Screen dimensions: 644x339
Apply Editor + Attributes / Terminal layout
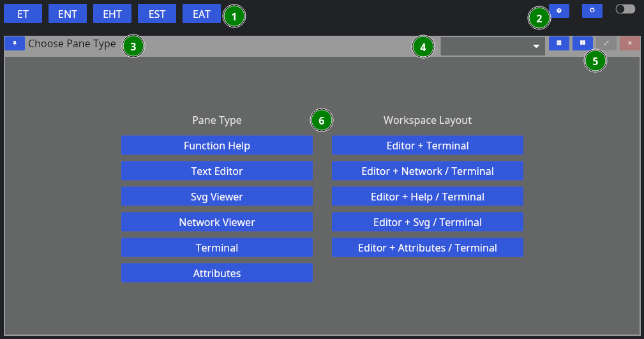[428, 248]
